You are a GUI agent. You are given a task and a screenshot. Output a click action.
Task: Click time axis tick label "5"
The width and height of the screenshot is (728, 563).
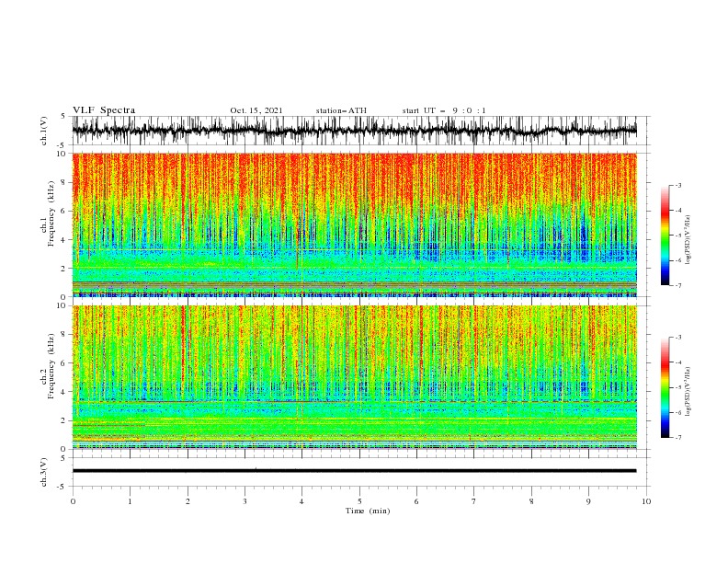point(359,501)
